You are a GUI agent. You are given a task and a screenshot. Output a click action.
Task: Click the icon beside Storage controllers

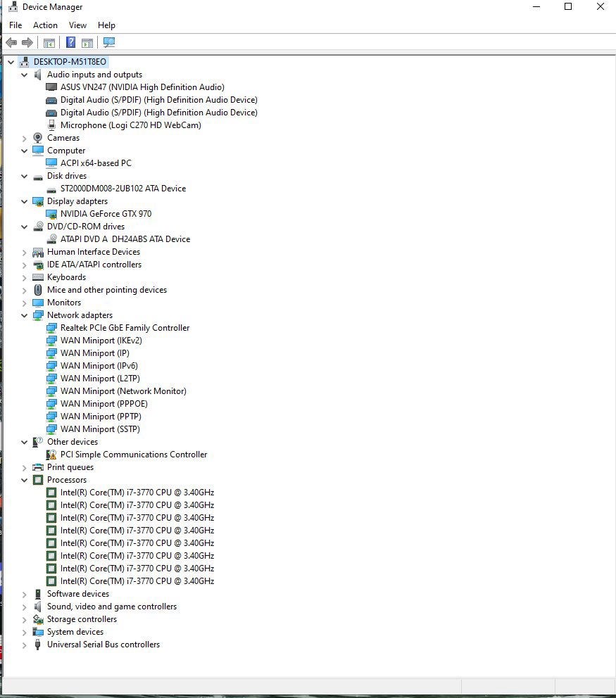(x=38, y=619)
